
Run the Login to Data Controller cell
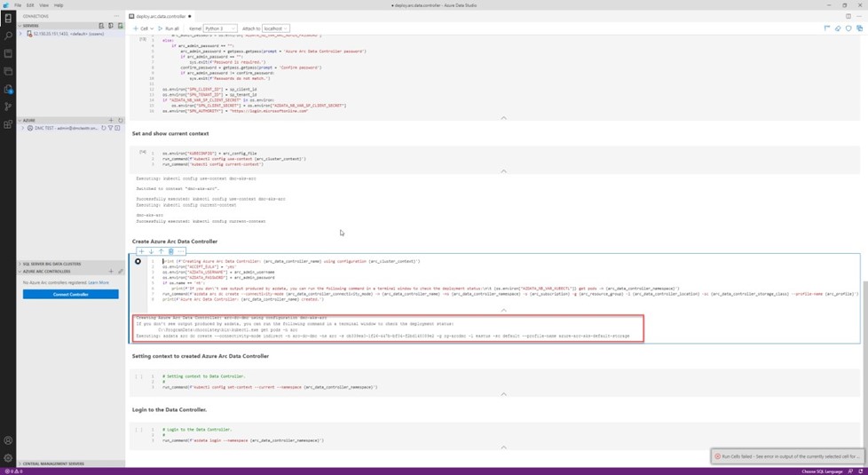[x=138, y=430]
